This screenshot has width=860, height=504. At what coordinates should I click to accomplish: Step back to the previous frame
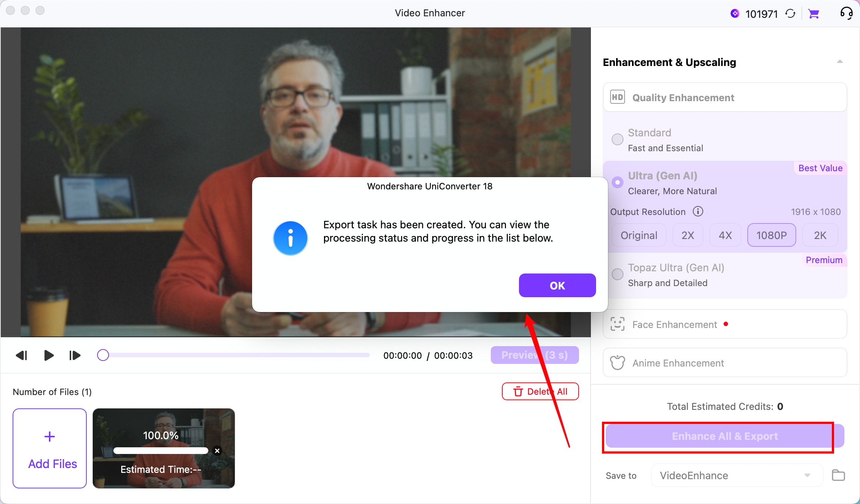pyautogui.click(x=21, y=355)
